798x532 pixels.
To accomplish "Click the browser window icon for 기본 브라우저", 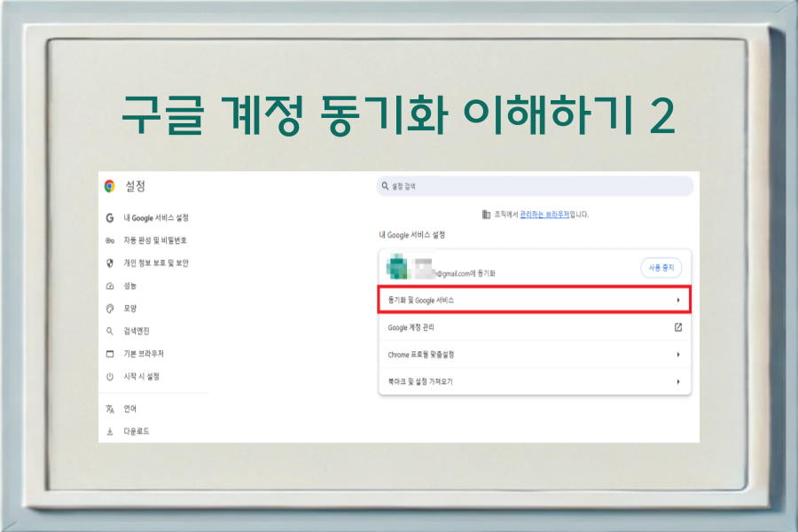I will tap(109, 354).
